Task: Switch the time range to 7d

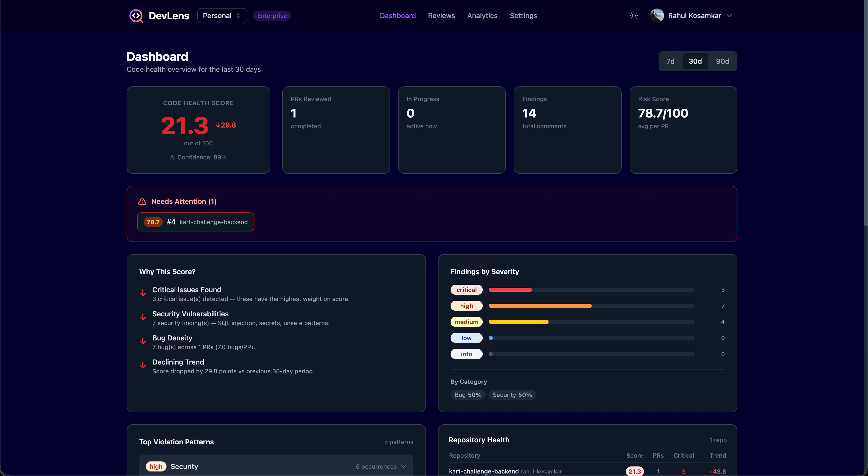Action: point(671,61)
